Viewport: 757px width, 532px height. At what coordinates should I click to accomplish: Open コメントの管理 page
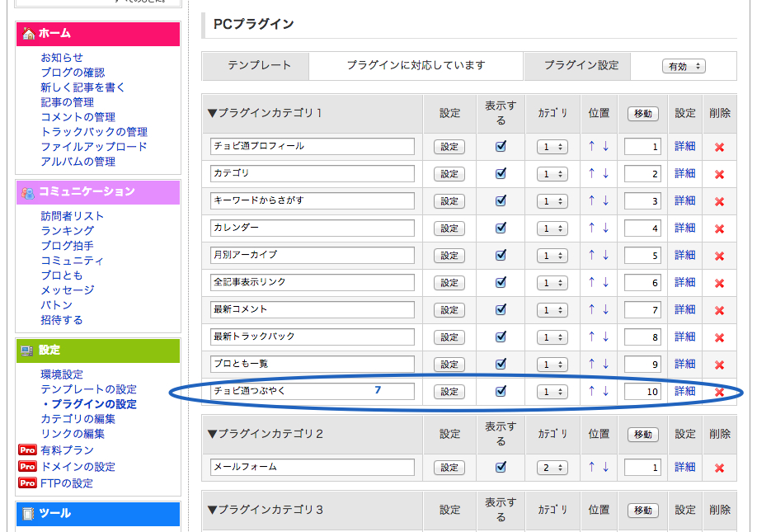78,117
